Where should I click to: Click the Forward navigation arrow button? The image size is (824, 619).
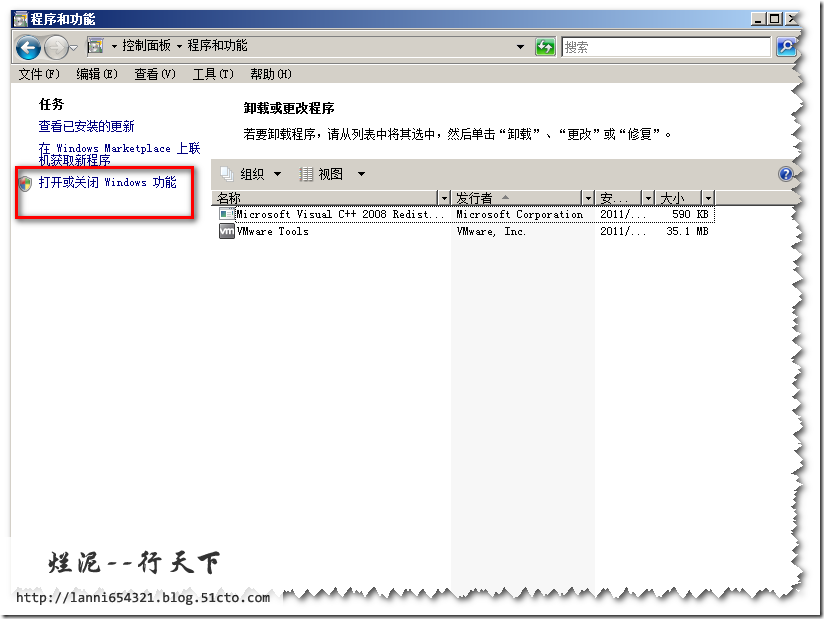pos(56,47)
